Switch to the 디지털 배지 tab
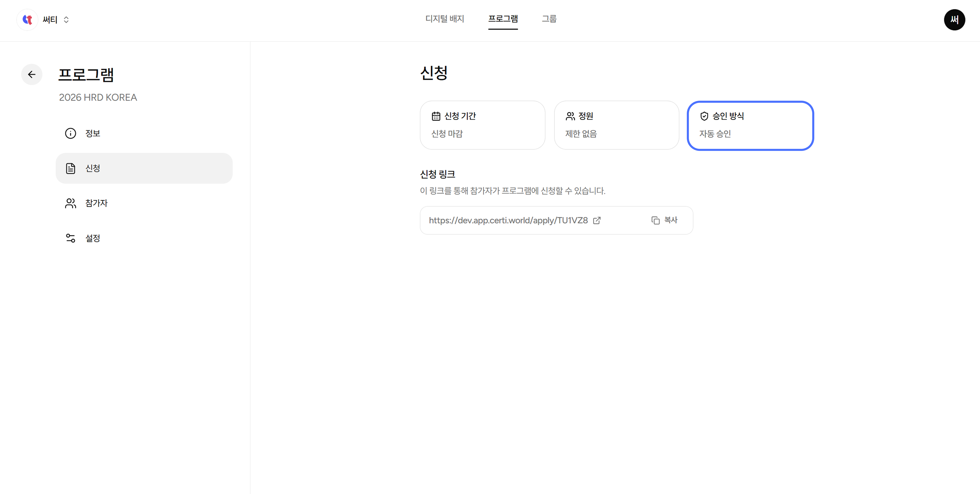The height and width of the screenshot is (494, 980). coord(445,19)
